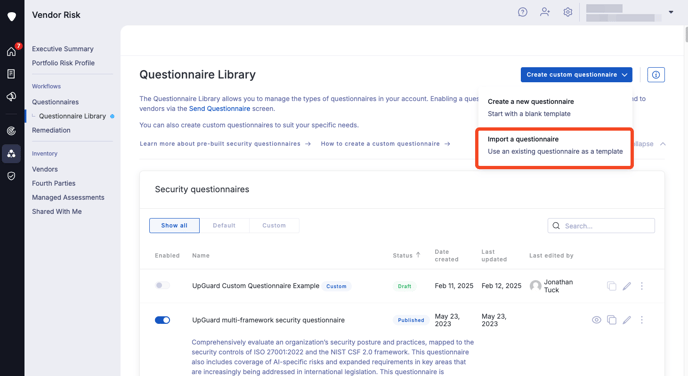Click the search magnifier icon

(x=556, y=226)
